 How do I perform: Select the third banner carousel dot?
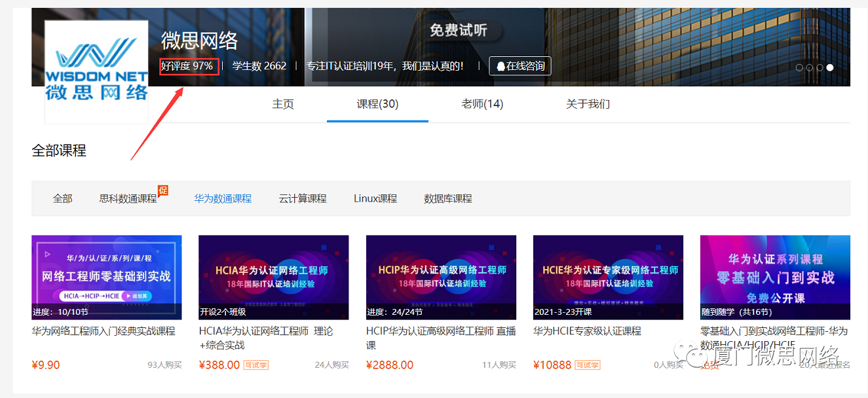click(820, 67)
